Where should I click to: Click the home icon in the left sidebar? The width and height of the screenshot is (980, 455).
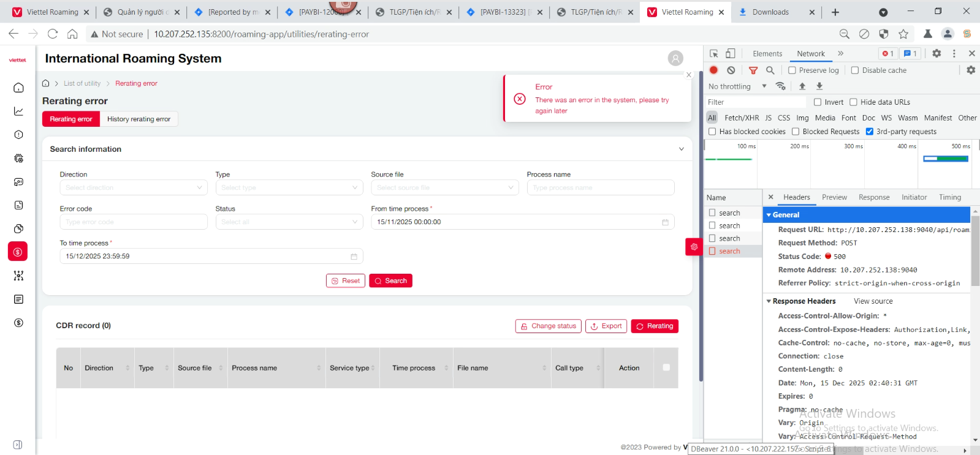(18, 88)
